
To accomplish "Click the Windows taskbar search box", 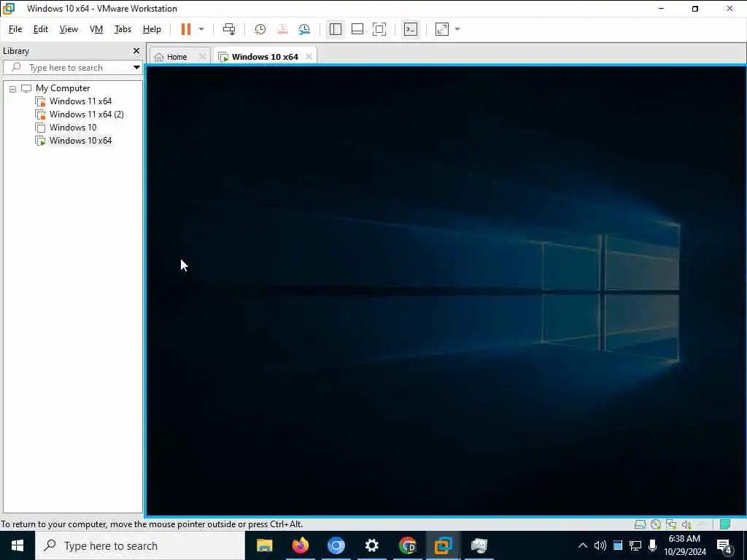I will pos(139,545).
